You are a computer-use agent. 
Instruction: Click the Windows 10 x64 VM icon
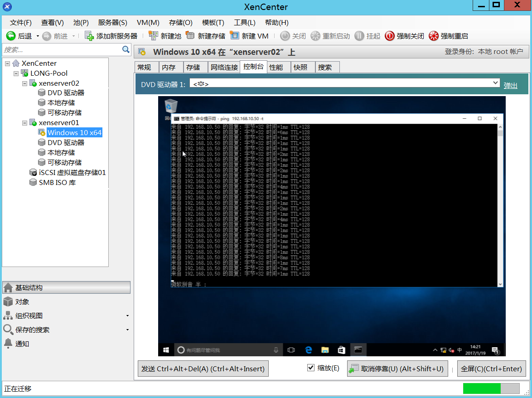point(42,132)
